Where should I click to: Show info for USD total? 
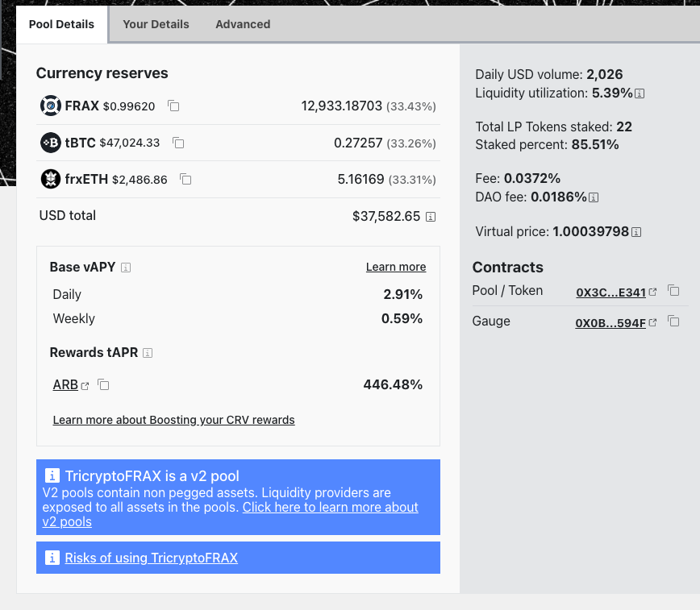(x=431, y=217)
